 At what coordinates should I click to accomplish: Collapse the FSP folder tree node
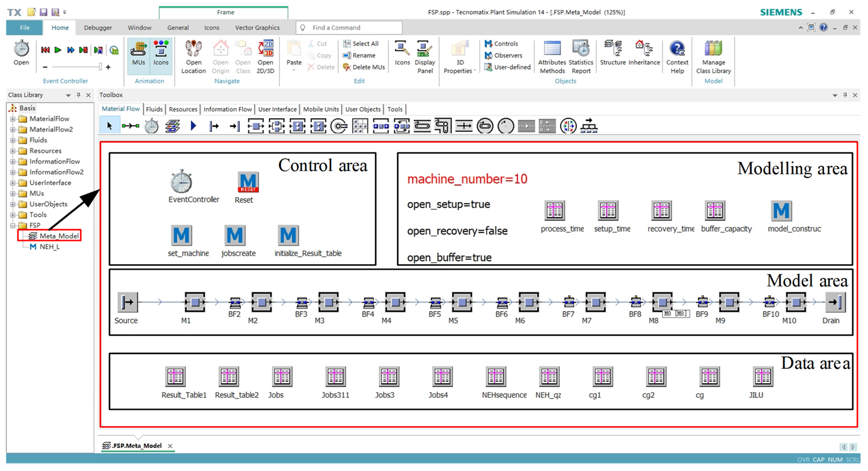coord(12,226)
